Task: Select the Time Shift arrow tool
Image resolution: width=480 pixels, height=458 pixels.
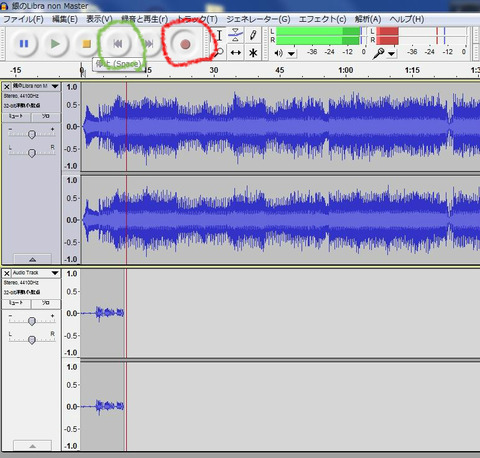Action: pyautogui.click(x=236, y=53)
